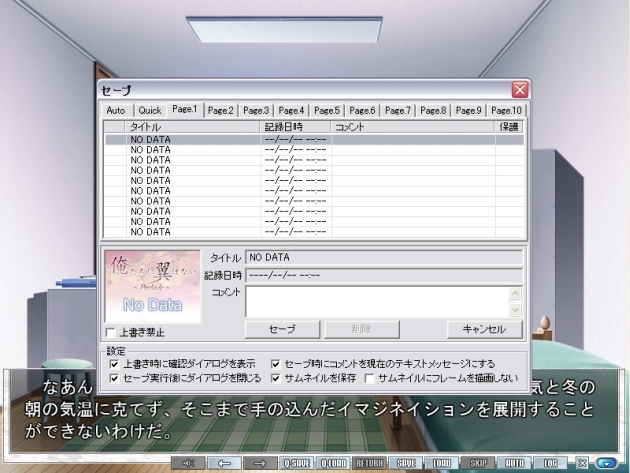Image resolution: width=630 pixels, height=473 pixels.
Task: Click the left arrow back button
Action: pyautogui.click(x=226, y=464)
